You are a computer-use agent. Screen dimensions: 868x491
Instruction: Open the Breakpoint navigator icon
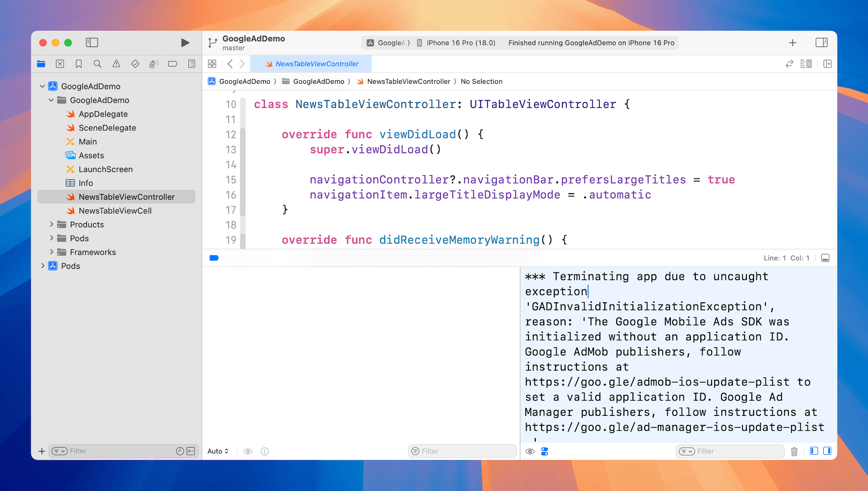(x=173, y=64)
